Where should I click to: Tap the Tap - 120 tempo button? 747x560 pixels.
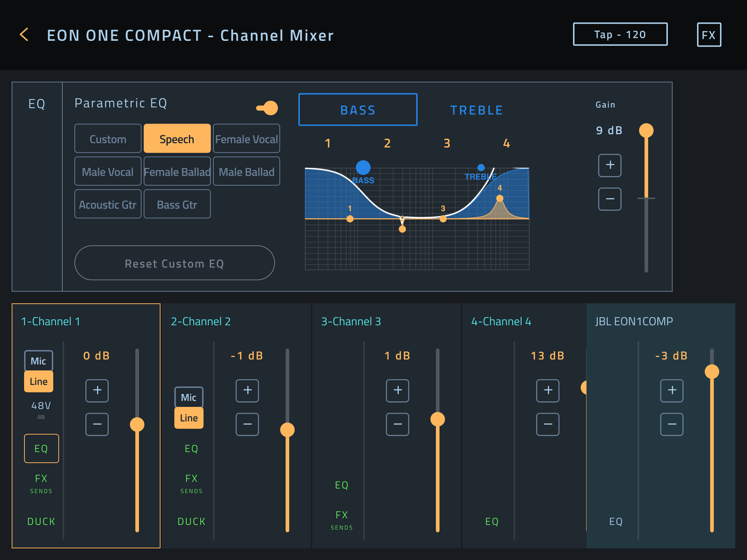coord(620,35)
